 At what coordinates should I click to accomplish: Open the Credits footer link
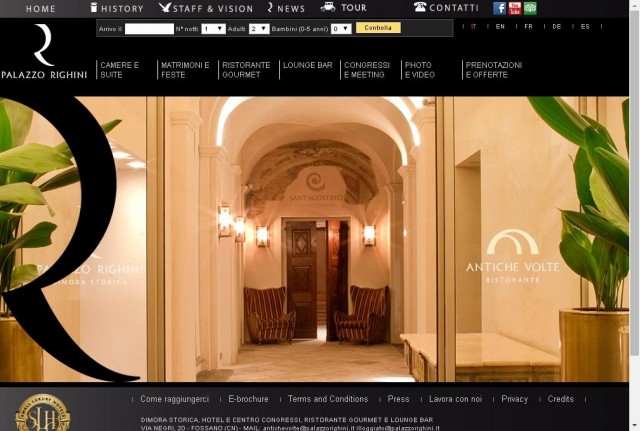[x=560, y=399]
